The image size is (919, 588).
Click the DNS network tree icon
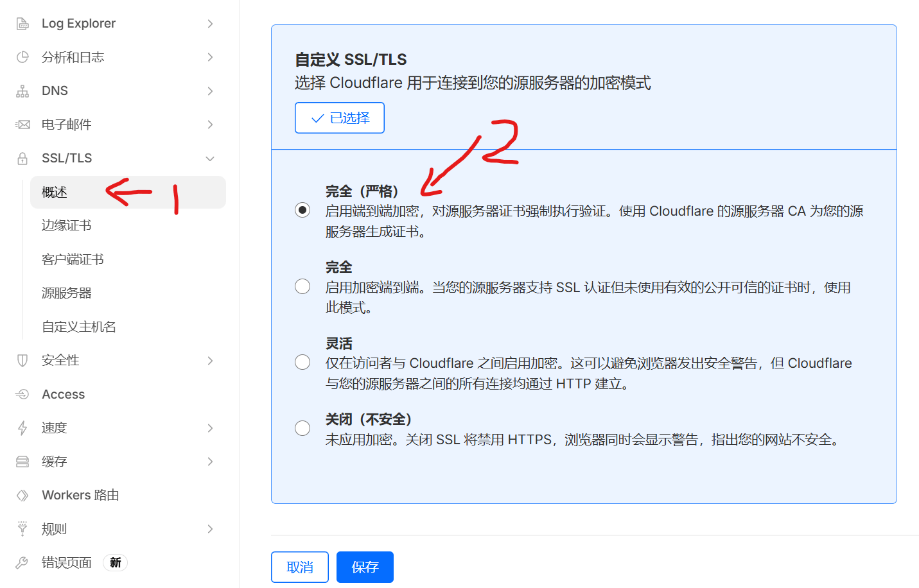pos(22,91)
